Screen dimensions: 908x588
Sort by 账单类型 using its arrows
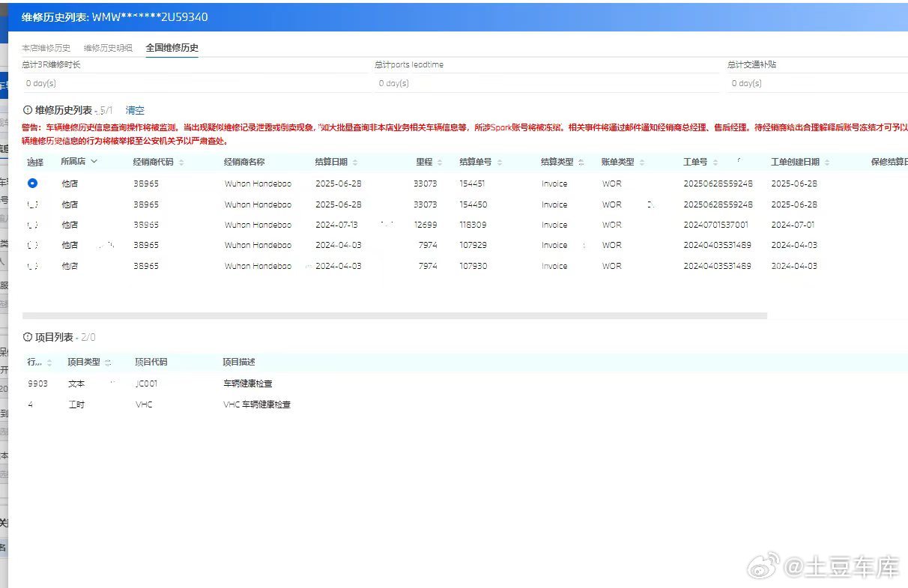(x=642, y=163)
